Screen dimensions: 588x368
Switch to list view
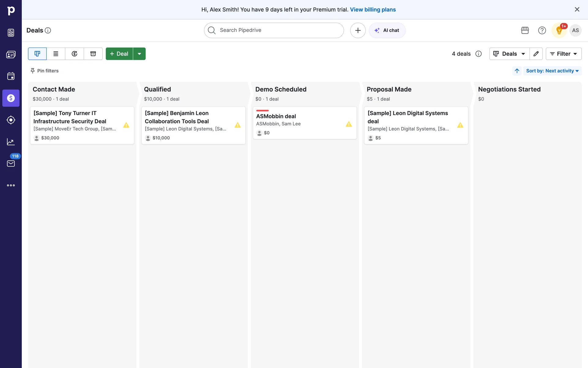click(56, 54)
